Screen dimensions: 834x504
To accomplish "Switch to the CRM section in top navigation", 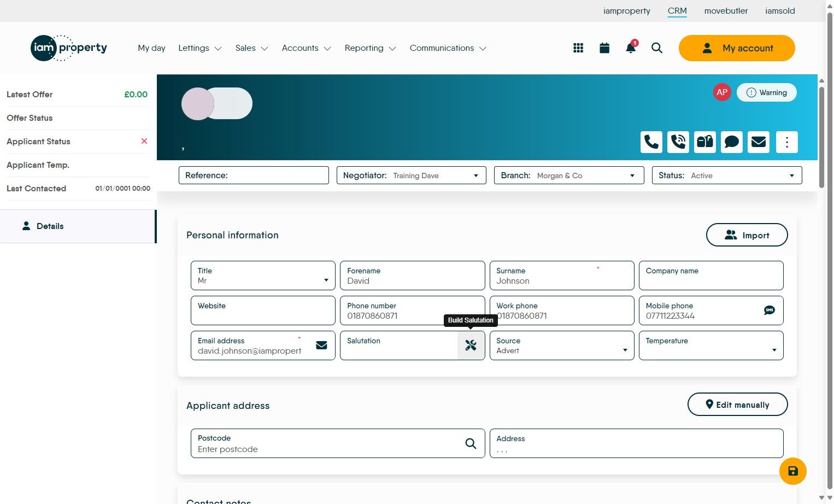I will pos(677,10).
